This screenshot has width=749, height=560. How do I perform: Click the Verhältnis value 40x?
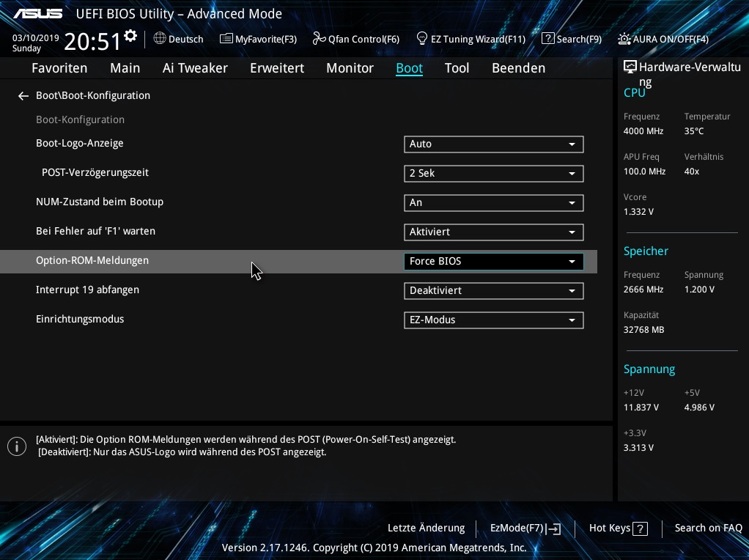692,172
